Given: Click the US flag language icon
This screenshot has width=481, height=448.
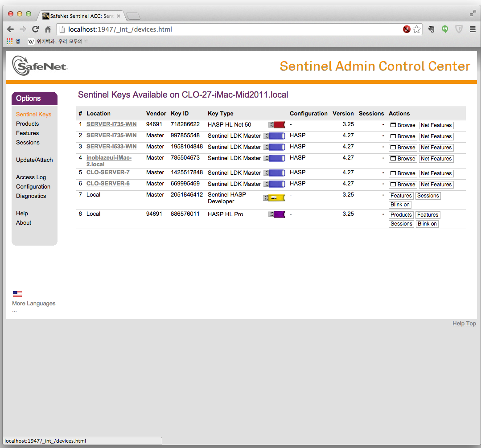Looking at the screenshot, I should point(17,294).
